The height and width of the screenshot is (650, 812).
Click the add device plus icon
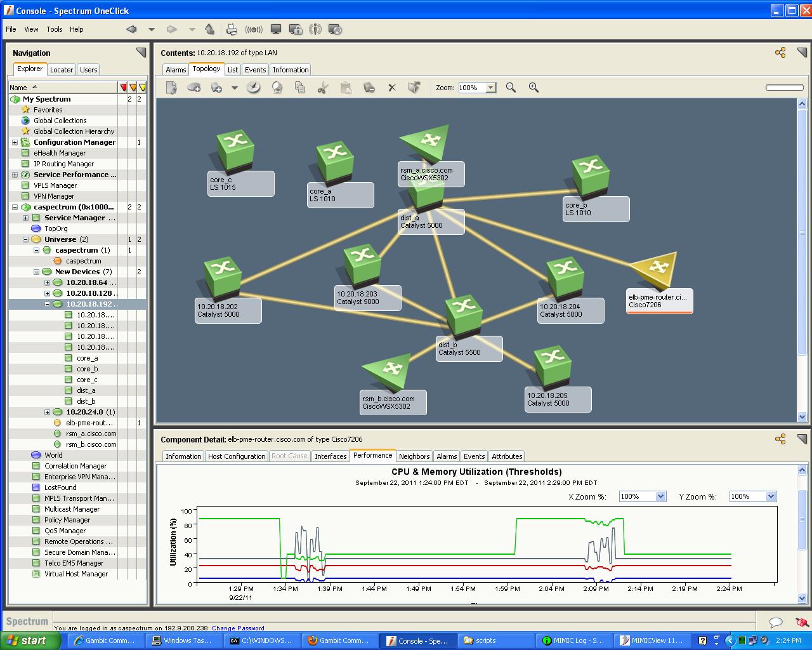point(217,88)
